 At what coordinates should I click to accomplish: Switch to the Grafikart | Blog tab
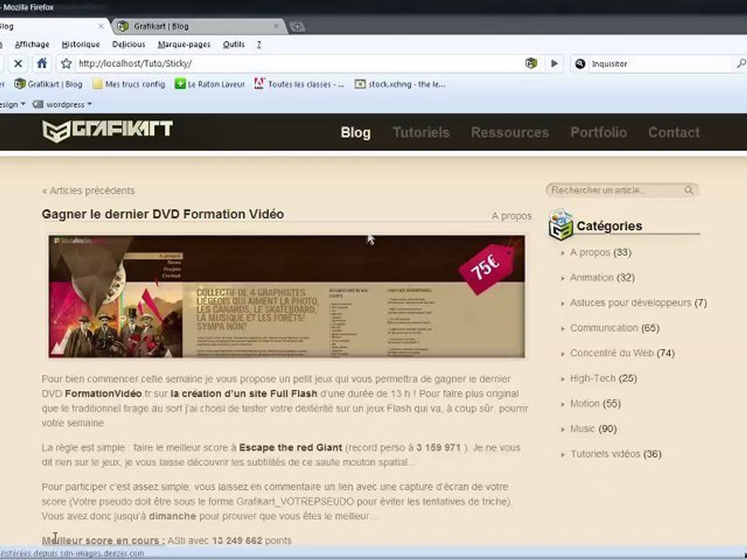pyautogui.click(x=199, y=26)
